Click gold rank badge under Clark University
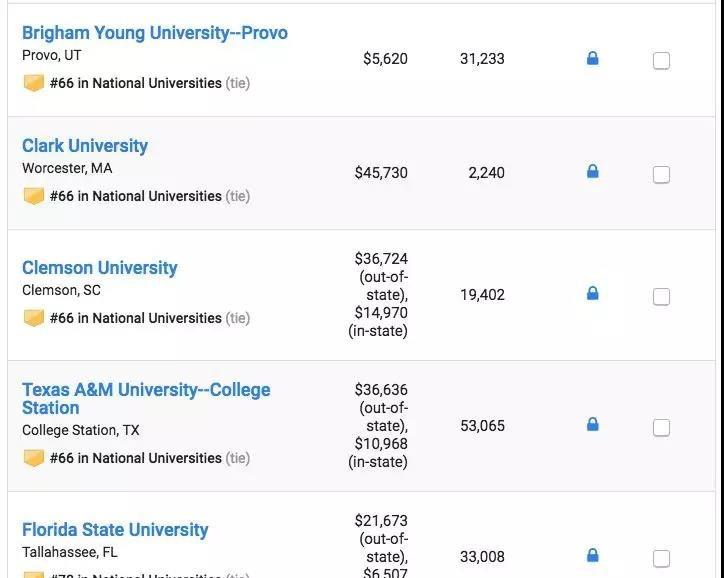This screenshot has width=724, height=578. tap(34, 196)
